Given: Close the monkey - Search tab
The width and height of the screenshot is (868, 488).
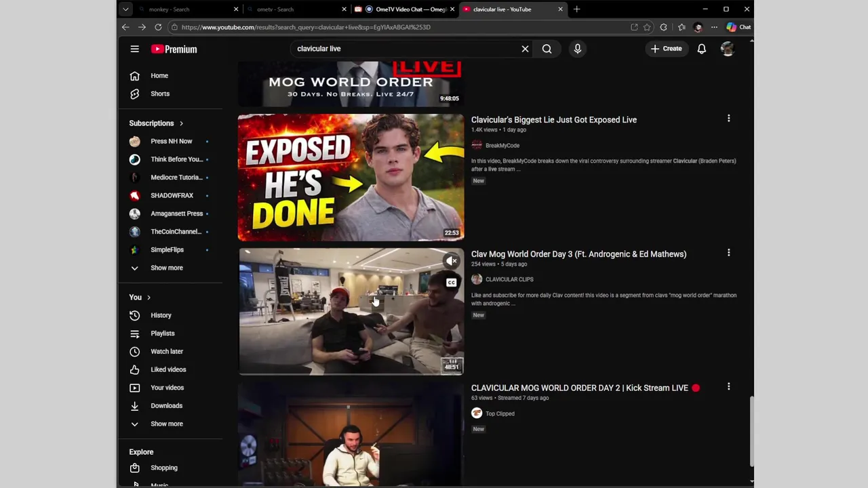Looking at the screenshot, I should pos(236,9).
